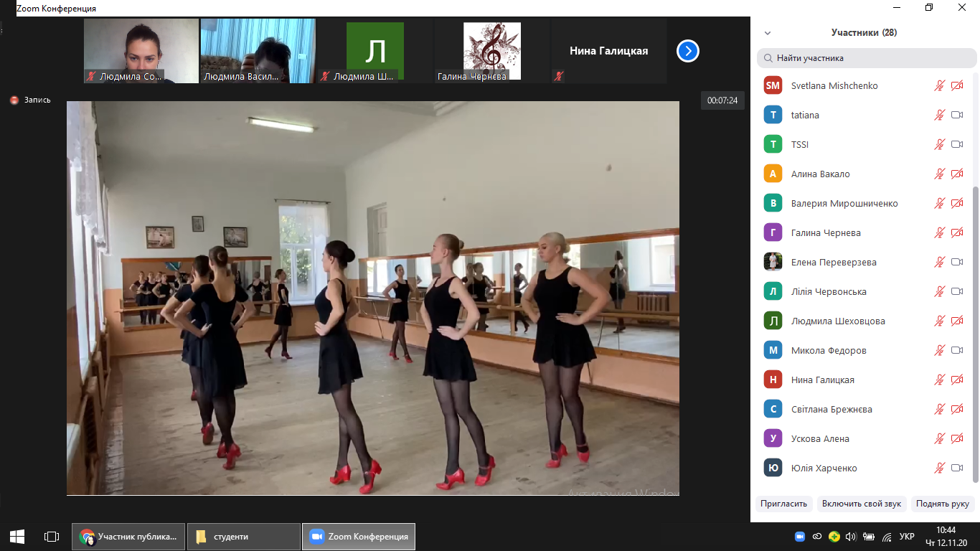
Task: Click the microphone icon next to Svetlana Mishchenko
Action: point(939,86)
